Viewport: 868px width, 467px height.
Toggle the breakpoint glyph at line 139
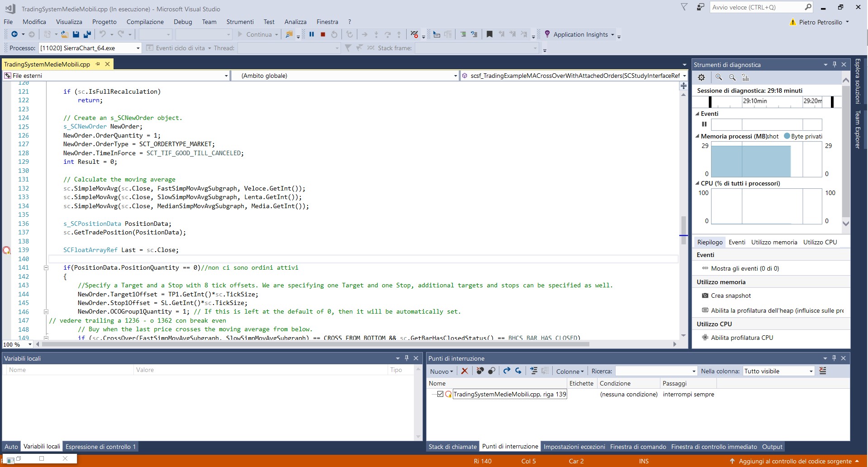click(6, 250)
